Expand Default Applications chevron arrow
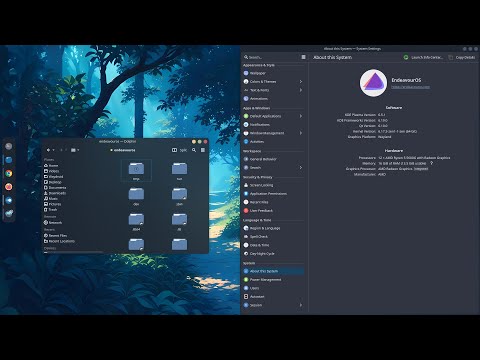The height and width of the screenshot is (360, 480). [301, 116]
